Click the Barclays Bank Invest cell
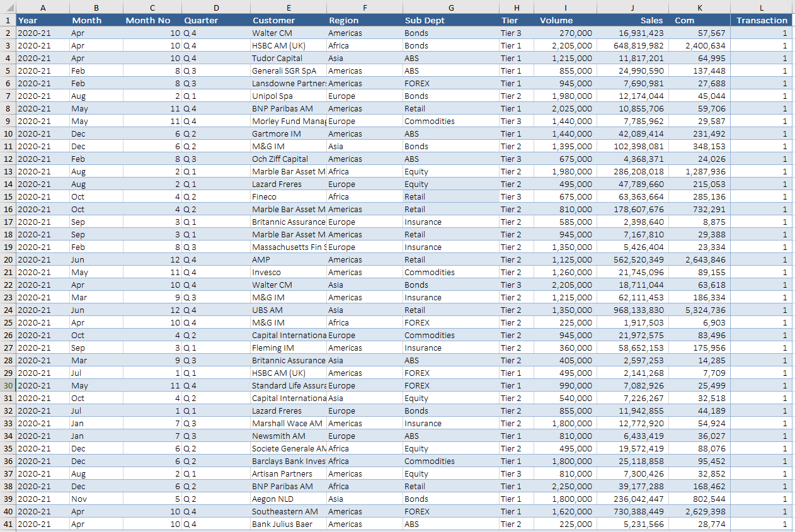Image resolution: width=795 pixels, height=532 pixels. 288,461
